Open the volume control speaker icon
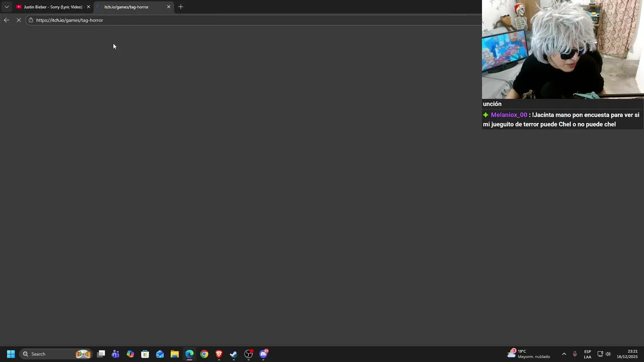This screenshot has width=644, height=362. pyautogui.click(x=608, y=354)
